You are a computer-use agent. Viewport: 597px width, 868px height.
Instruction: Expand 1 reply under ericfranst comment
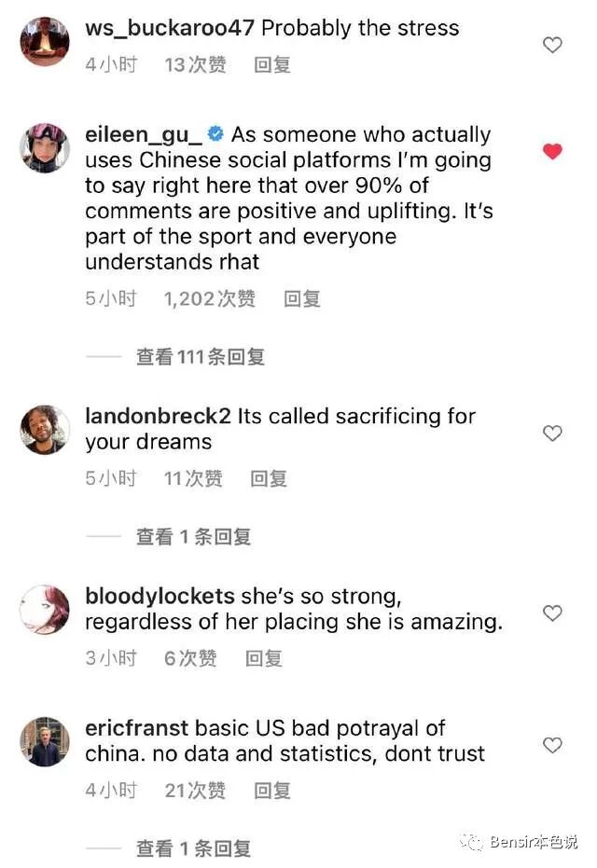pyautogui.click(x=193, y=848)
